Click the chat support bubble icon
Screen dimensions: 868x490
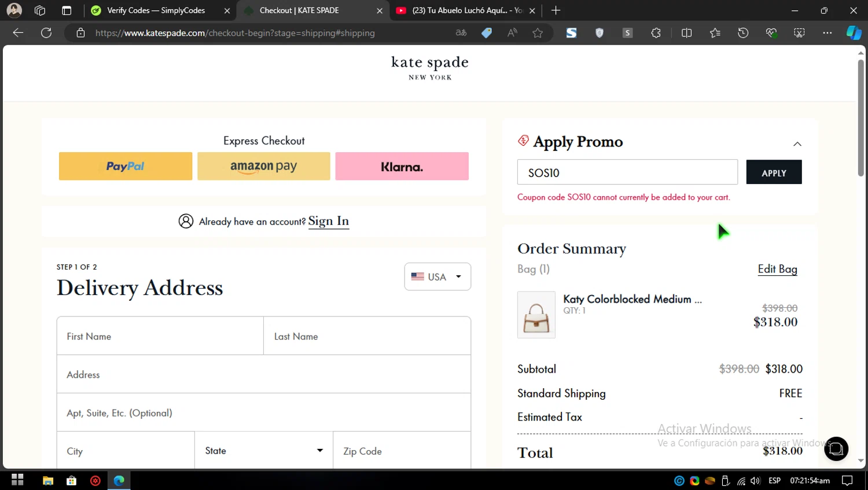tap(836, 449)
